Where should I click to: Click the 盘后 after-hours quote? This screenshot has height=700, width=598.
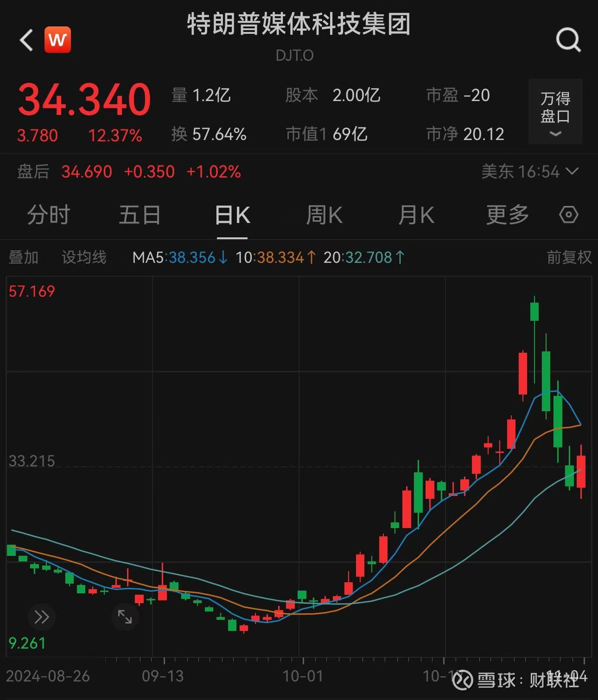point(32,172)
